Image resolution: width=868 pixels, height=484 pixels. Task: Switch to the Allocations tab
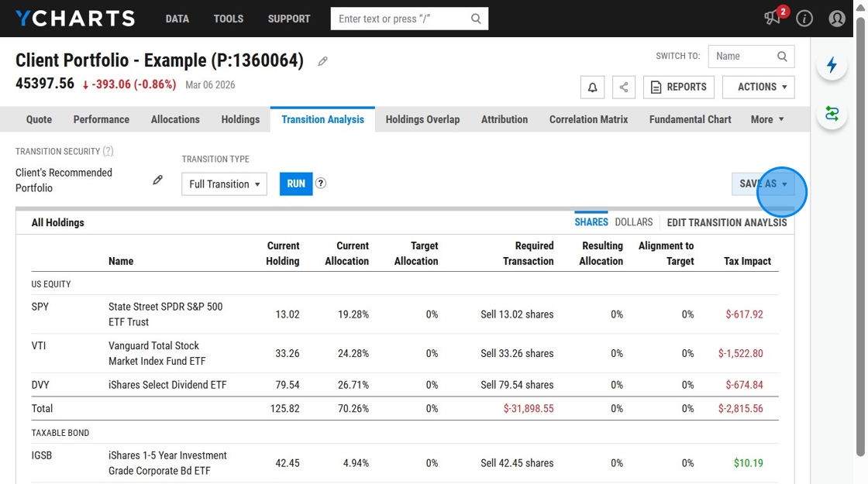coord(175,119)
